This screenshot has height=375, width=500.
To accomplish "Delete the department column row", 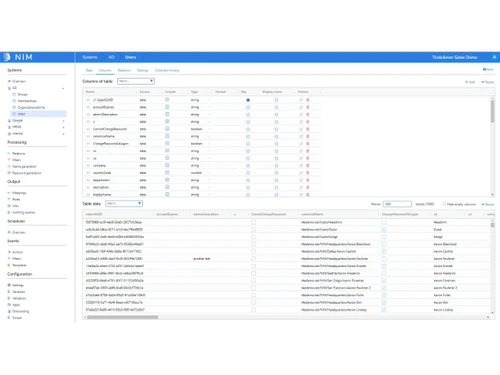I will pyautogui.click(x=308, y=180).
